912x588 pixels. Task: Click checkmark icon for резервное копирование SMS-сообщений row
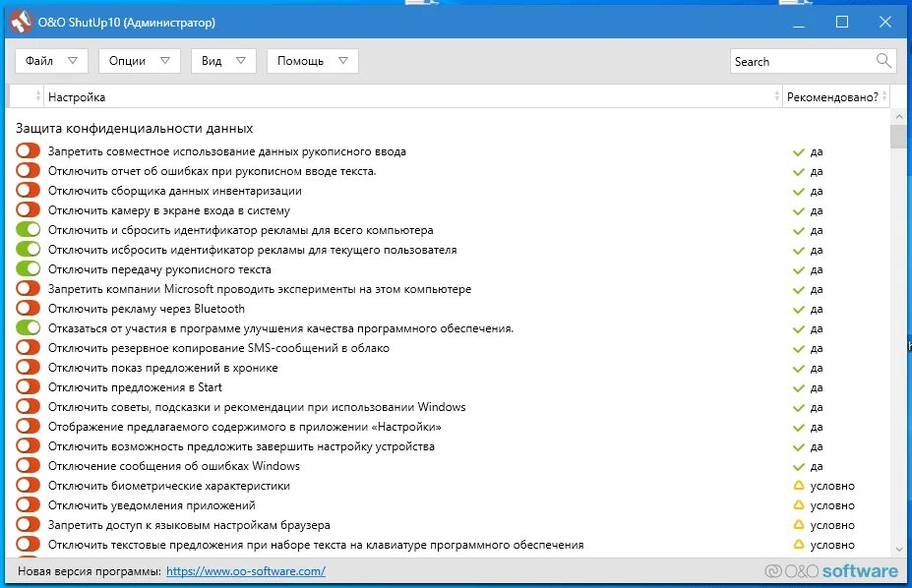[798, 349]
